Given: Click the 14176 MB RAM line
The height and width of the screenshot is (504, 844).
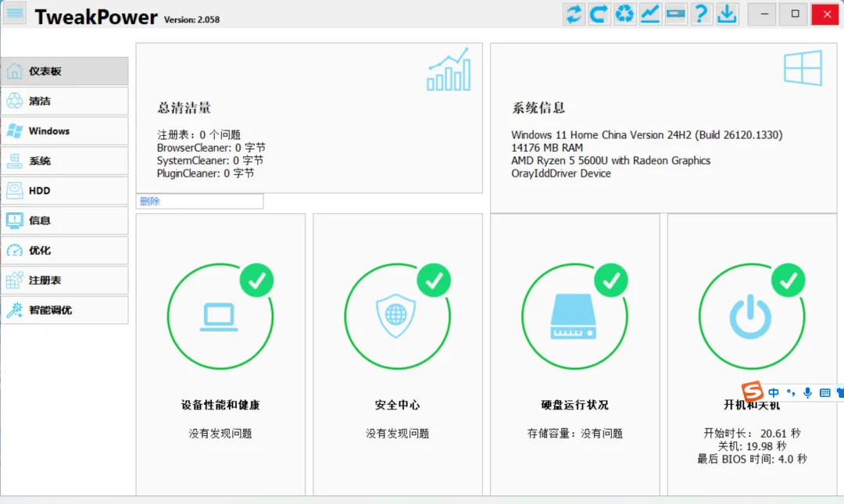Looking at the screenshot, I should [547, 148].
